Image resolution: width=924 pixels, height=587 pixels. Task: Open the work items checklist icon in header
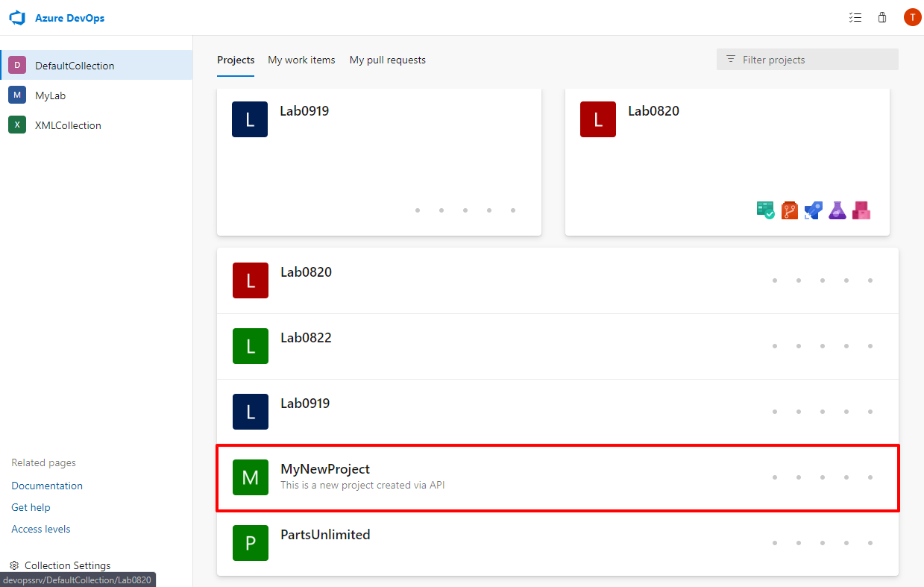point(855,18)
